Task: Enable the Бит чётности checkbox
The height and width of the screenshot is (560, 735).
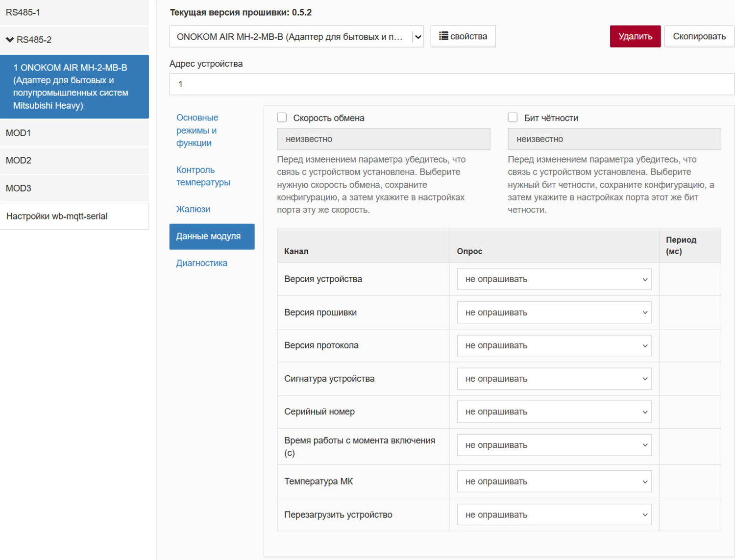Action: tap(513, 118)
